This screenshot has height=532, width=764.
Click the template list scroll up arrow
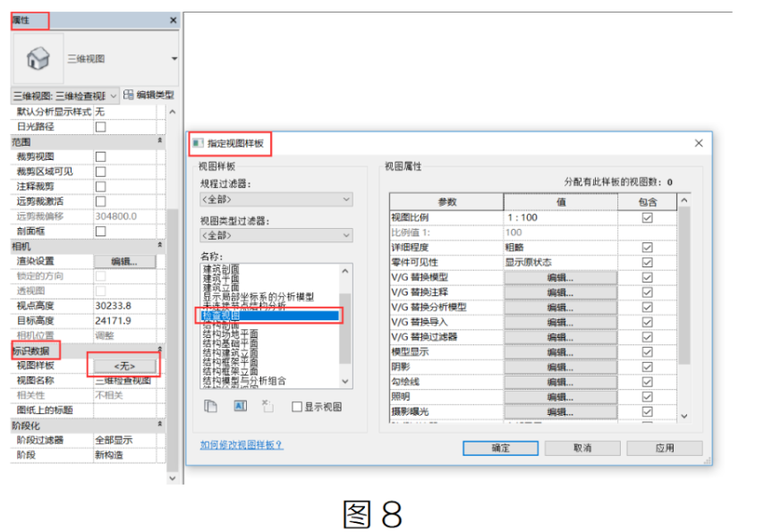click(x=345, y=271)
